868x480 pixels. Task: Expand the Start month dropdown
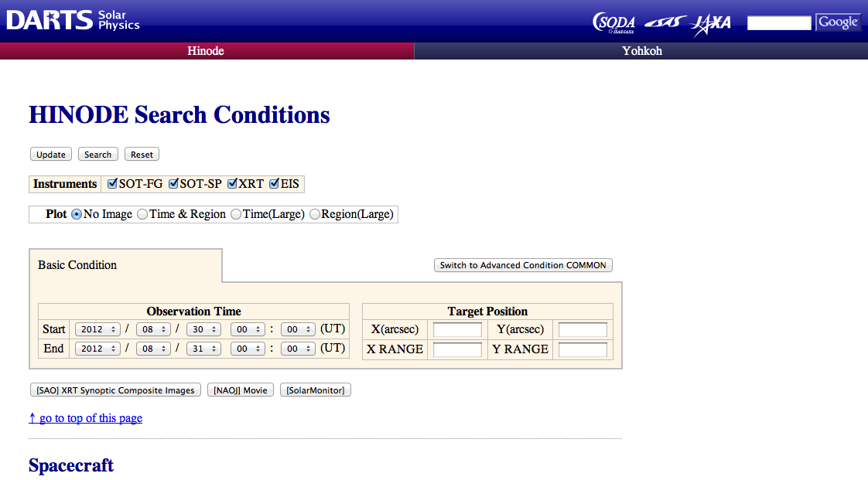coord(153,329)
